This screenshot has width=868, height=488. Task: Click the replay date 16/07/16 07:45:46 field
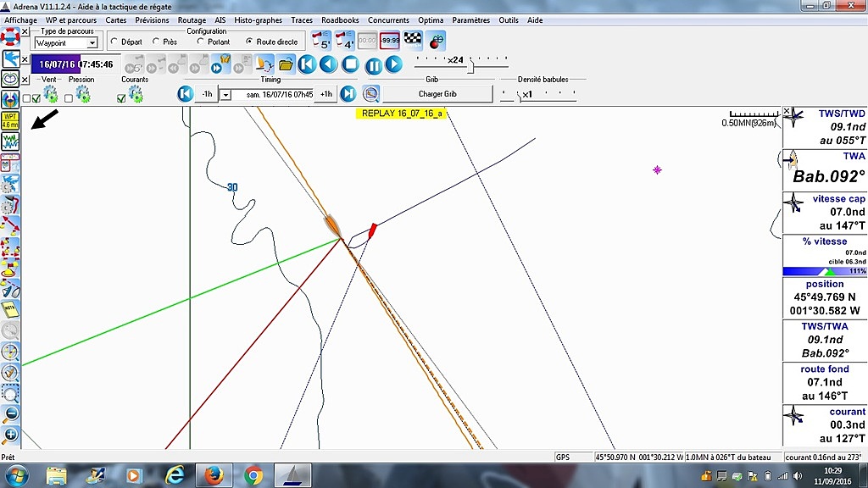[x=75, y=64]
